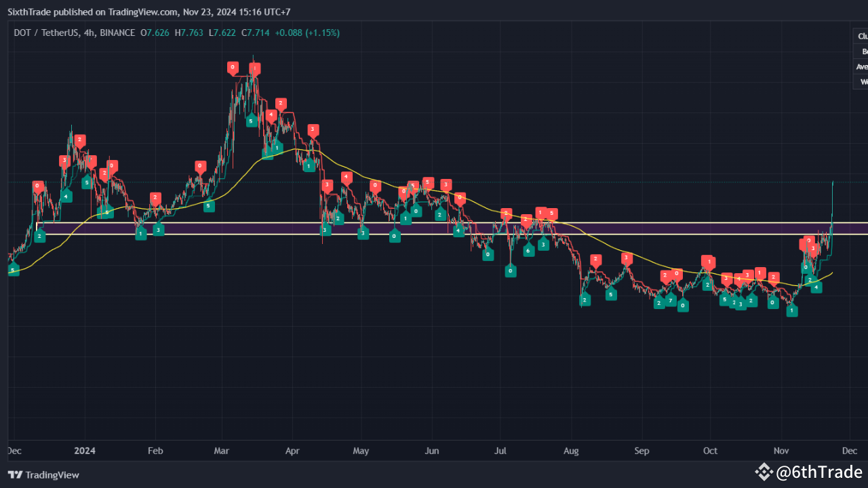Open the DOT / TetherUS symbol selector
This screenshot has height=488, width=868.
click(45, 33)
